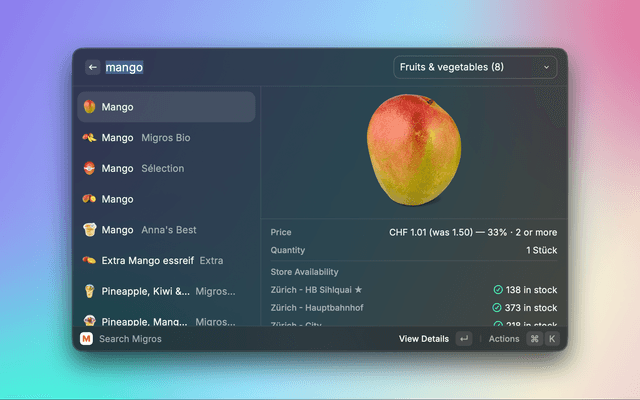Click the large mango product image

(414, 148)
